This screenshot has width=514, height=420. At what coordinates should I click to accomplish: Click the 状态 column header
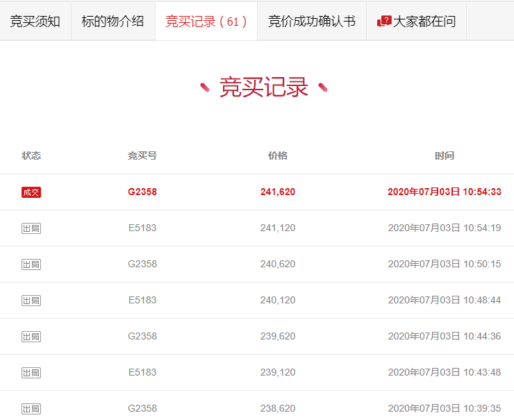tap(31, 156)
